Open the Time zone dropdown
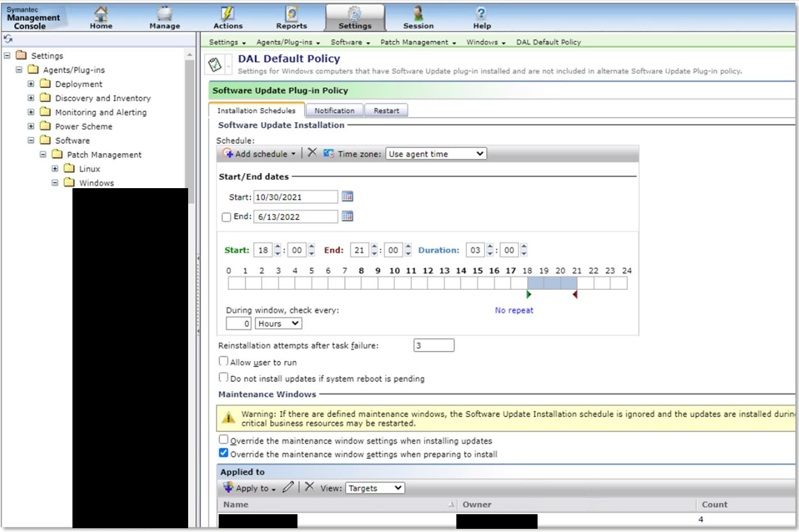Viewport: 799px width, 532px height. coord(436,154)
